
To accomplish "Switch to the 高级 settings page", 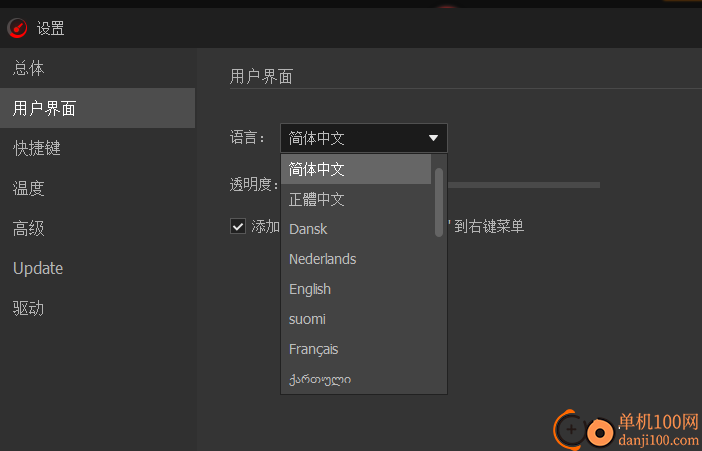I will pyautogui.click(x=97, y=228).
